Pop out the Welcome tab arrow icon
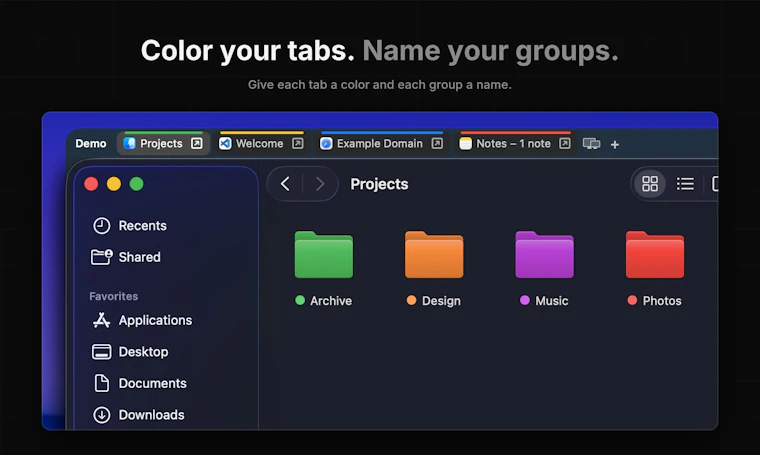760x455 pixels. (298, 143)
